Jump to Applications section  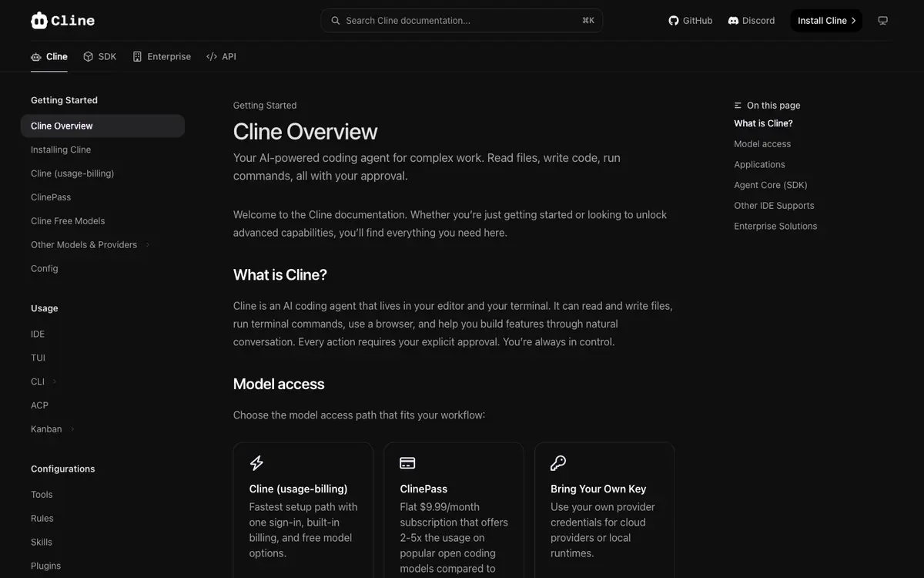759,165
